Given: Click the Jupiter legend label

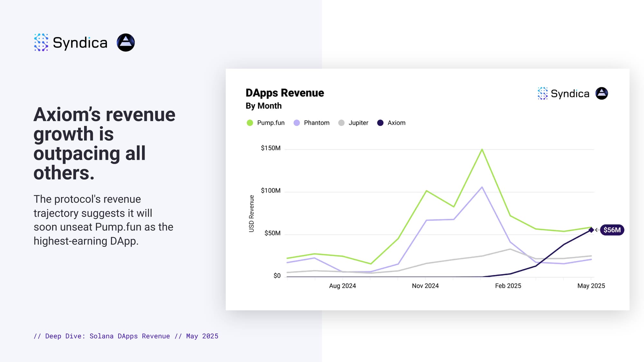Looking at the screenshot, I should point(358,123).
